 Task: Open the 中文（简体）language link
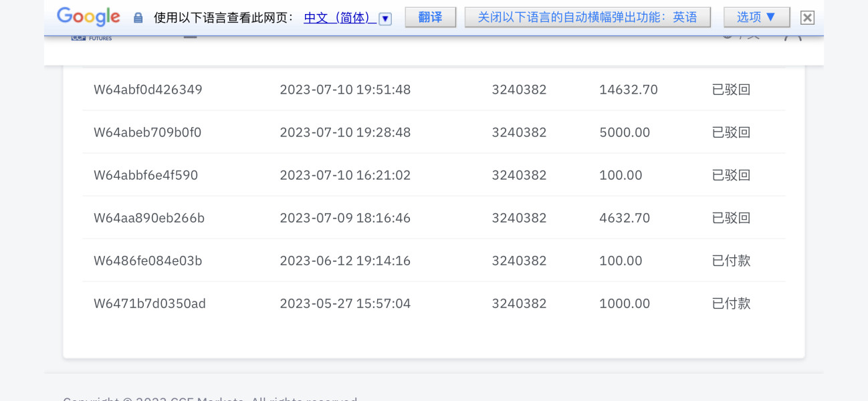[340, 18]
